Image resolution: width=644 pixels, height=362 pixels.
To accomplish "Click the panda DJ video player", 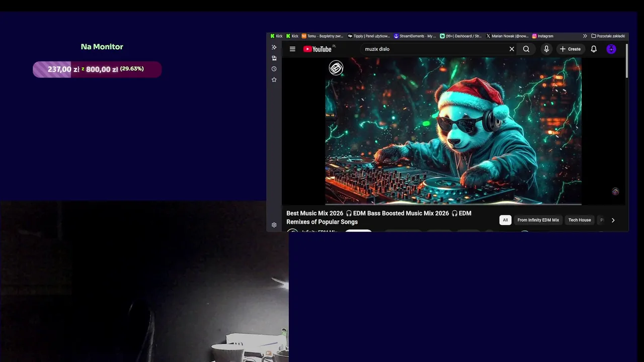I will [x=453, y=131].
